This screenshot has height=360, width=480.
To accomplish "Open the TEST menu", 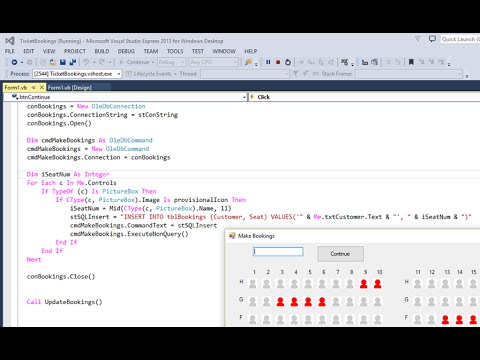I will click(198, 51).
